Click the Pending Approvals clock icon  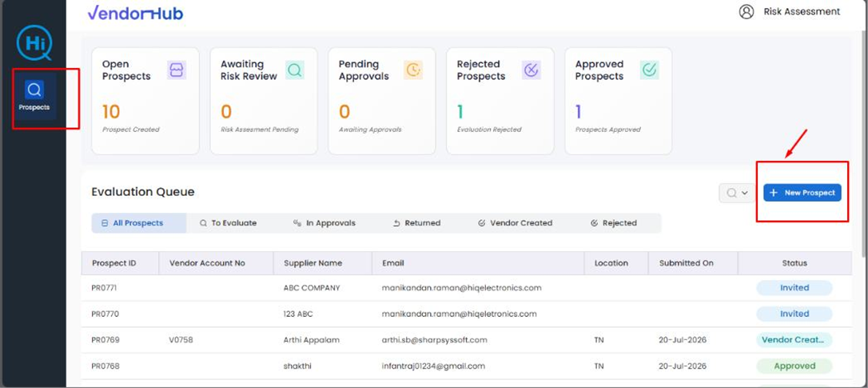(x=413, y=70)
